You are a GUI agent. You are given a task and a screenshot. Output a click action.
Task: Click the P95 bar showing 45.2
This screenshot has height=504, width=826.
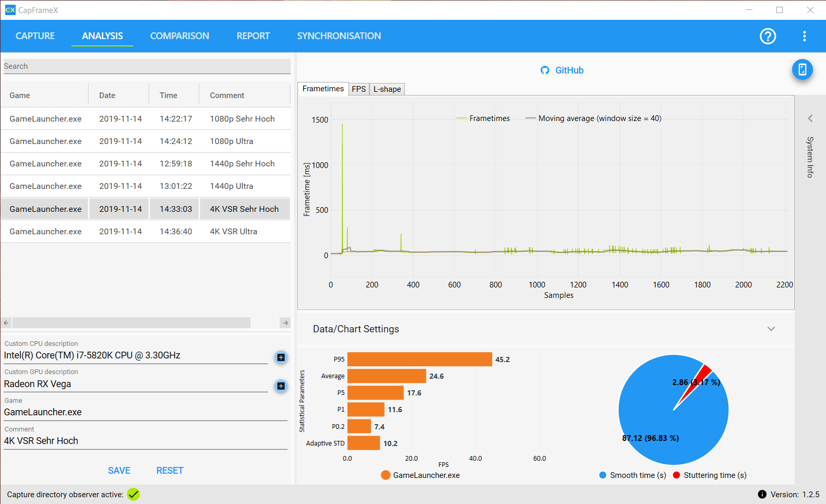420,359
